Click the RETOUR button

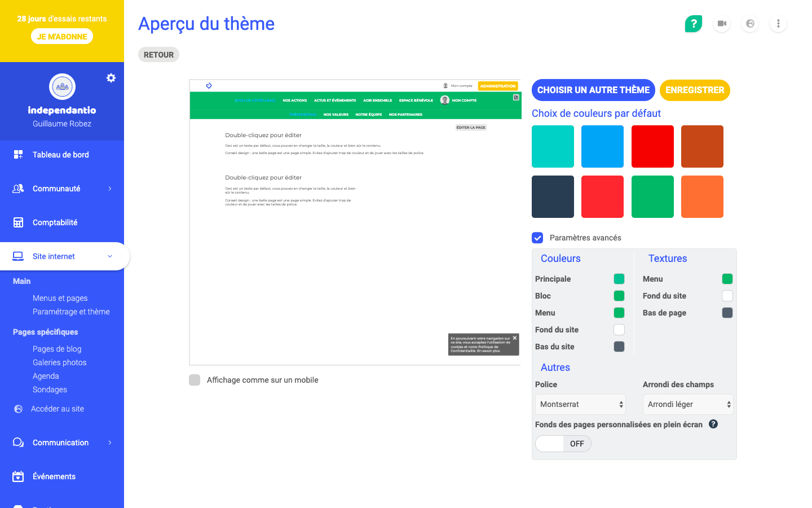tap(158, 55)
